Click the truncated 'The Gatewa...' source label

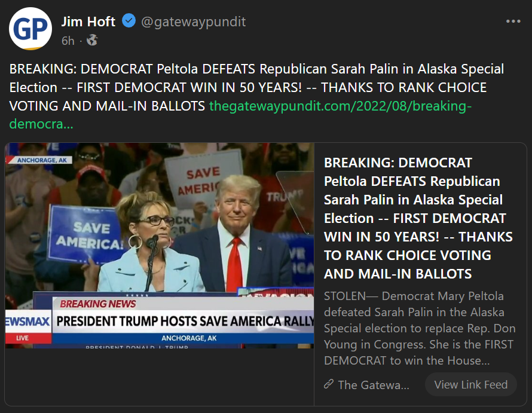tap(374, 385)
